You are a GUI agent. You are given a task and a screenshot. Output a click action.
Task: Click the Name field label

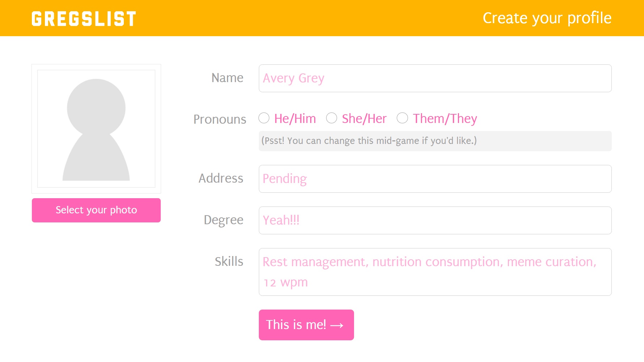227,78
